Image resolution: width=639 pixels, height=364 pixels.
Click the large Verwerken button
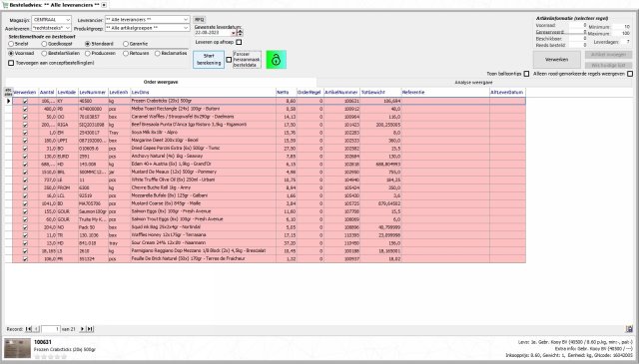557,60
